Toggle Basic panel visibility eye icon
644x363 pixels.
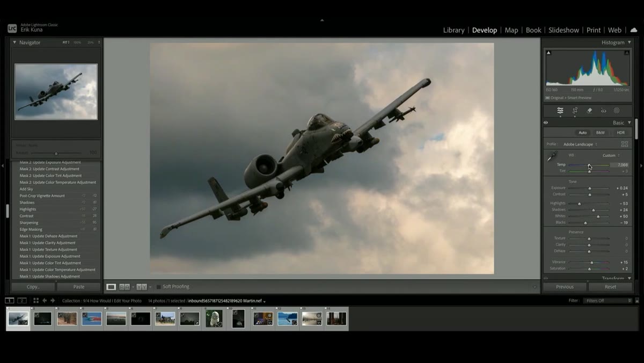tap(546, 122)
